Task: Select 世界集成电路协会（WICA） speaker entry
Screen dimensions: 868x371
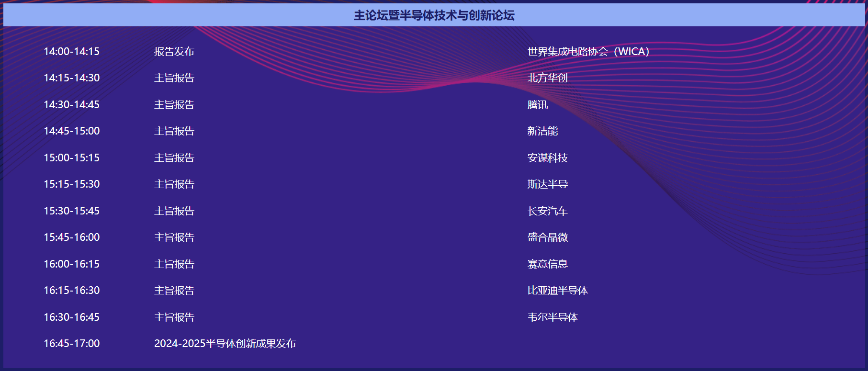Action: coord(588,51)
